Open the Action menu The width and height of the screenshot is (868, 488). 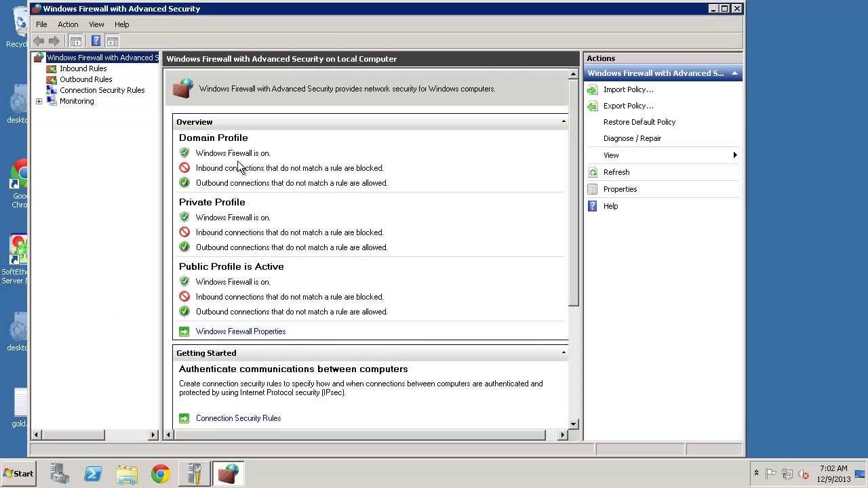pyautogui.click(x=68, y=24)
